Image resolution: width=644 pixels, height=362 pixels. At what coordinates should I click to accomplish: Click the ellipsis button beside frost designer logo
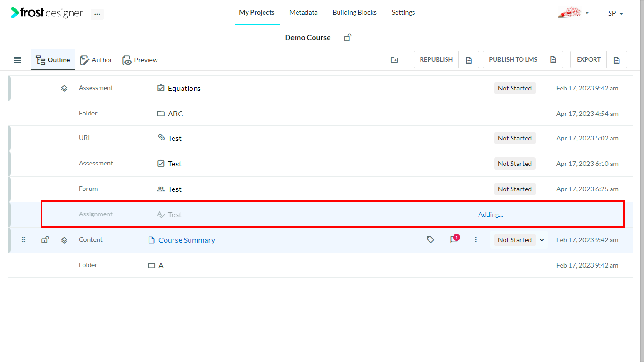click(x=97, y=14)
